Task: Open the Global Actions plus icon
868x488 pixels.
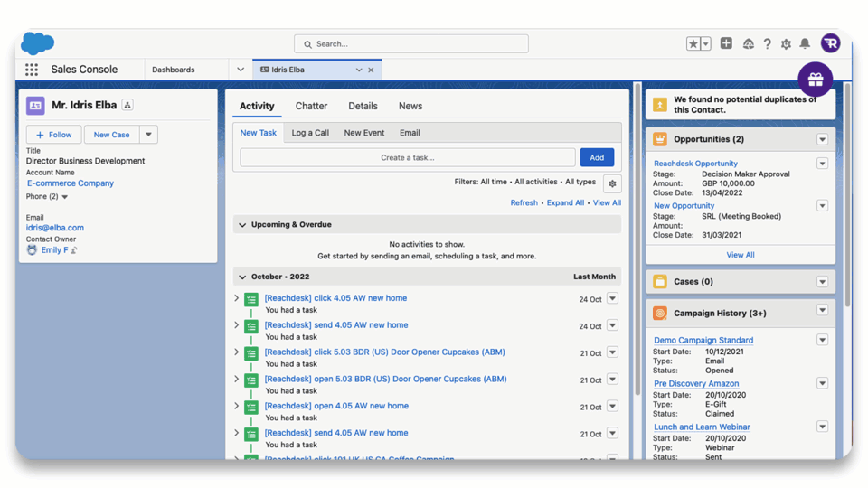Action: point(726,43)
